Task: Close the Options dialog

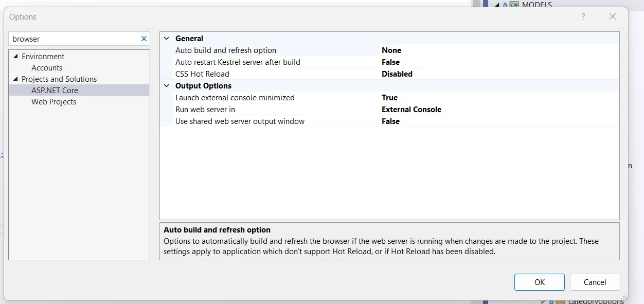Action: click(x=612, y=16)
